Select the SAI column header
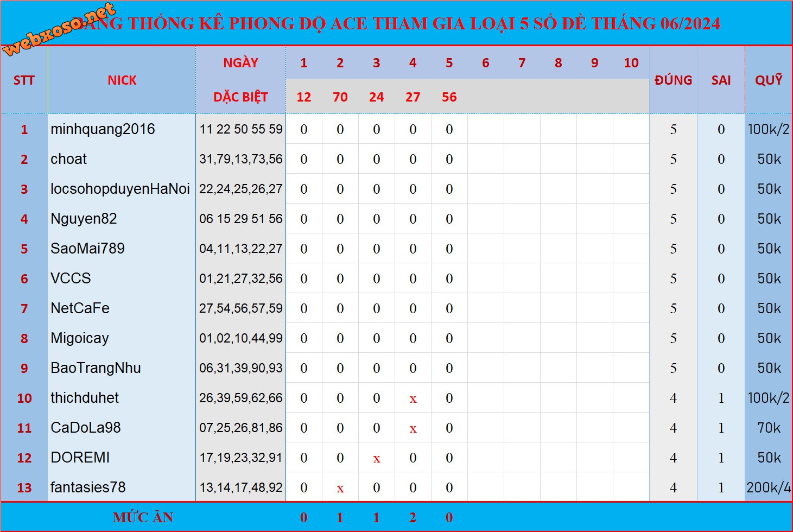The height and width of the screenshot is (532, 793). [x=721, y=80]
